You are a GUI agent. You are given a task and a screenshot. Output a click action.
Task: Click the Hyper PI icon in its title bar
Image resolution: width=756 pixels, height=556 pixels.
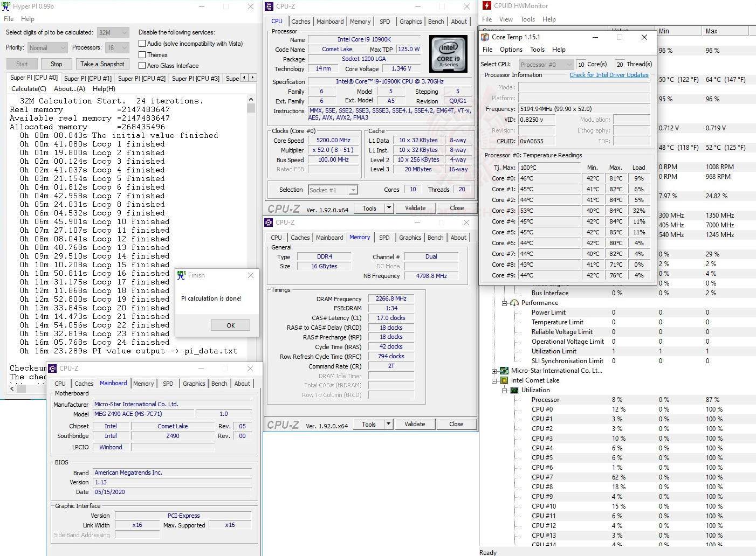6,6
